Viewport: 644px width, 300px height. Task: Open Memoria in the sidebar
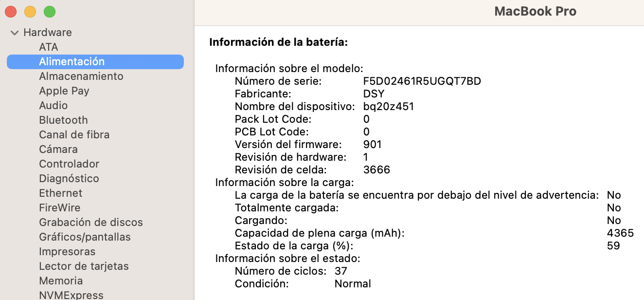[61, 281]
